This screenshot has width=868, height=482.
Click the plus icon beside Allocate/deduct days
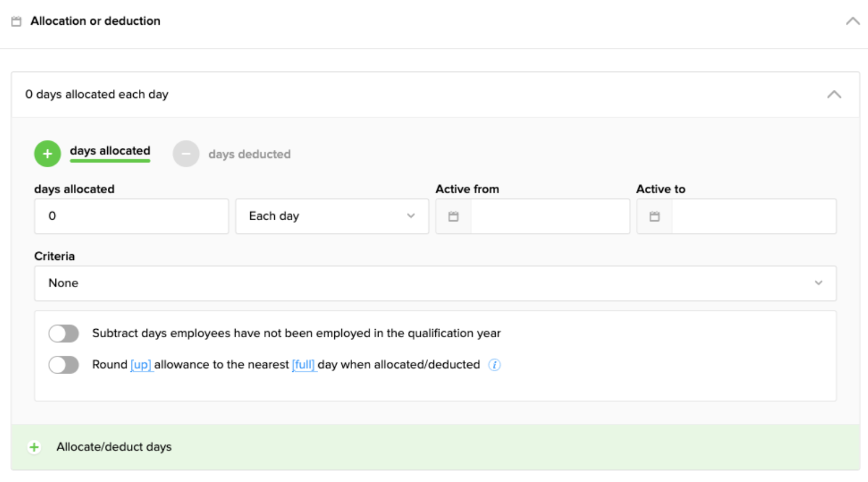[35, 447]
